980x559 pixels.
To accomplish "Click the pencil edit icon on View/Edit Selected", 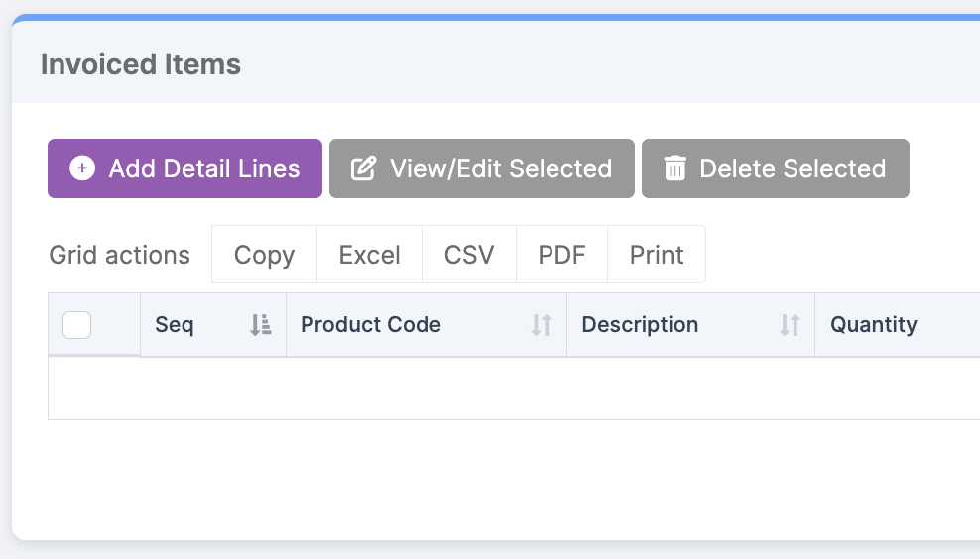I will point(363,168).
